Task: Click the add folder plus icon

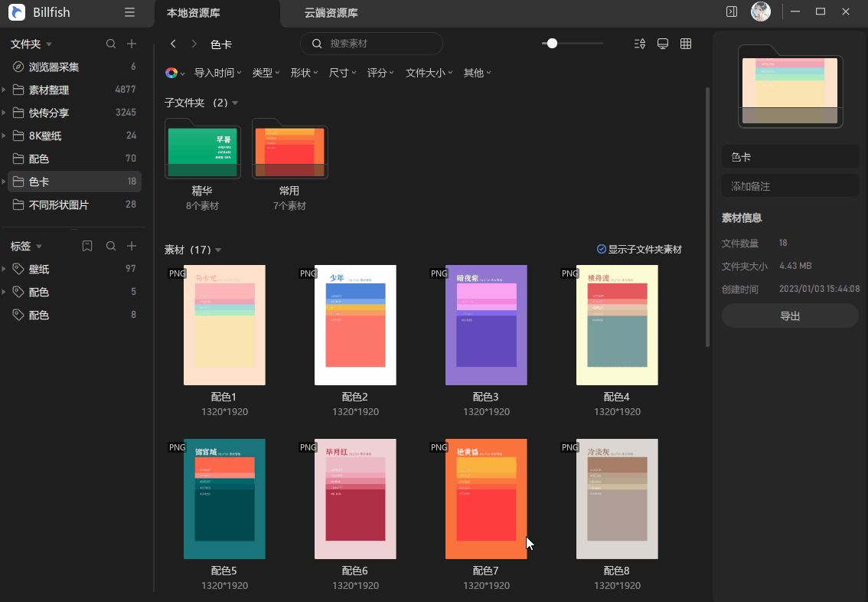Action: point(132,44)
